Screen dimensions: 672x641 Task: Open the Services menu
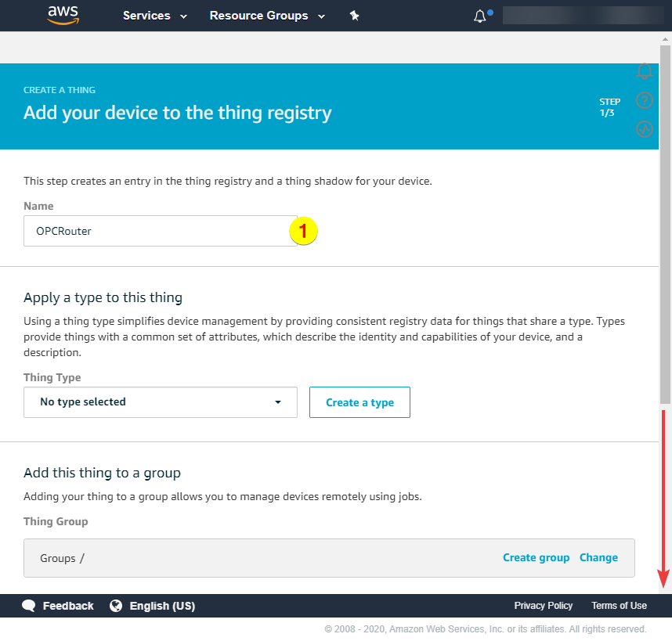[155, 16]
